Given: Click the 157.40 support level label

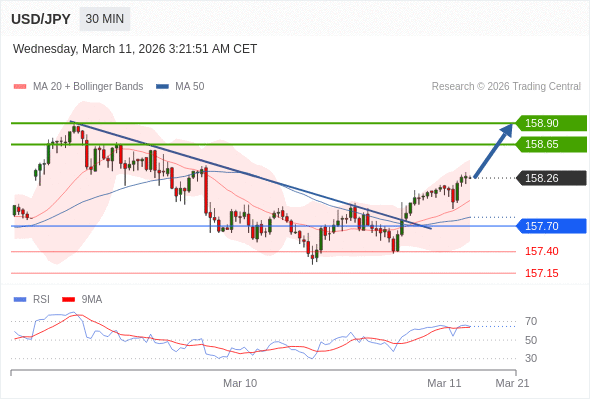Looking at the screenshot, I should [x=542, y=251].
